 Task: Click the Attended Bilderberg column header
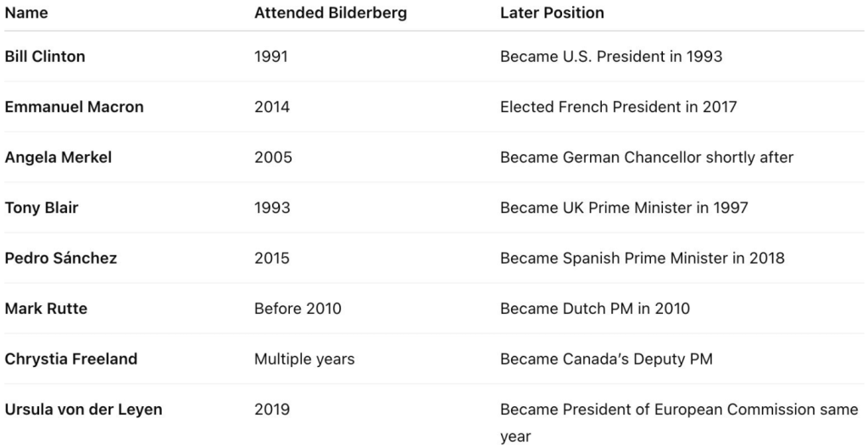pos(330,14)
